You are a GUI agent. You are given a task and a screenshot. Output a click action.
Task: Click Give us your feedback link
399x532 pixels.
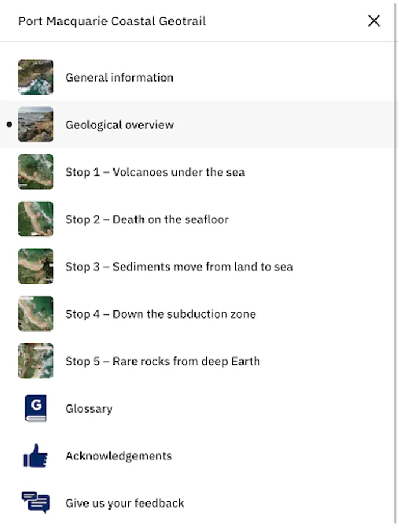125,503
